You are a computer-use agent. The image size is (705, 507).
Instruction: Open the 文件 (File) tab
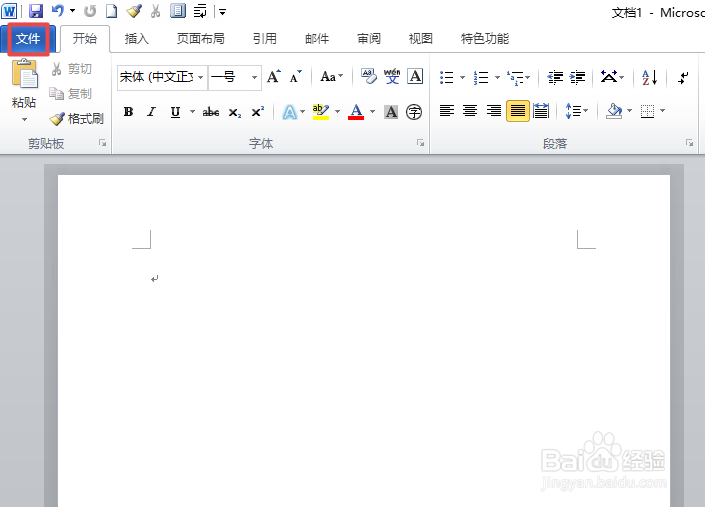point(28,39)
